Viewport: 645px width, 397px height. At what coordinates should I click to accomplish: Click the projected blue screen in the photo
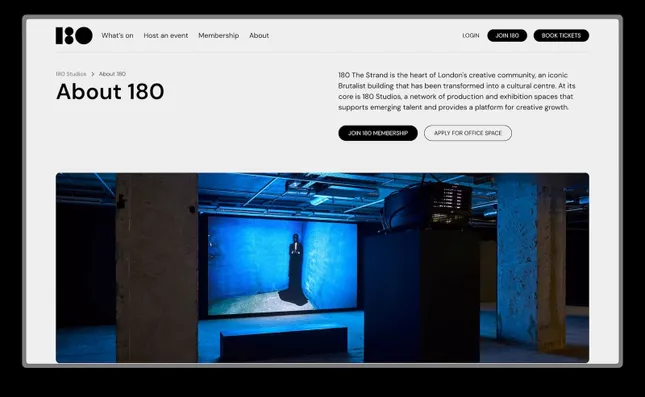[282, 266]
